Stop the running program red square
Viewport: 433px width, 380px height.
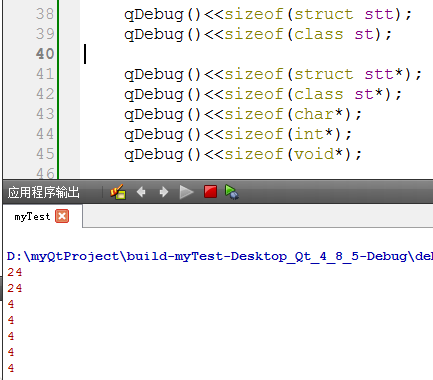(x=210, y=192)
